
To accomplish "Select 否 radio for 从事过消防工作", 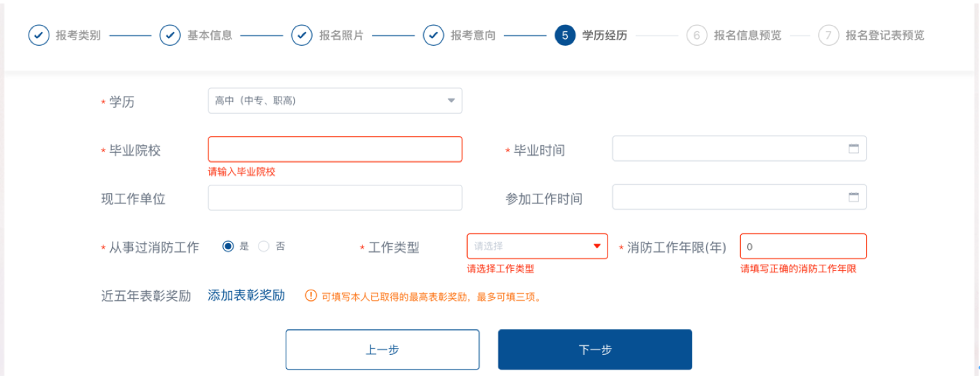I will click(x=264, y=247).
